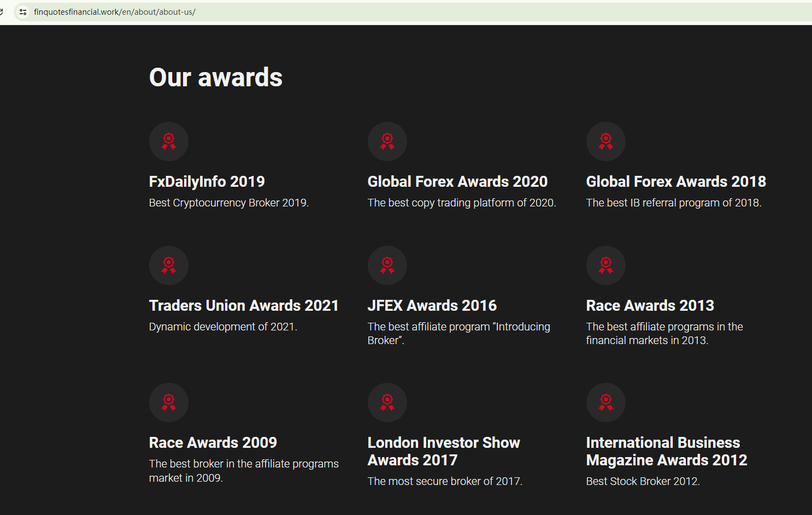Click 'The best copy trading platform of 2020.'
Image resolution: width=812 pixels, height=515 pixels.
[462, 203]
